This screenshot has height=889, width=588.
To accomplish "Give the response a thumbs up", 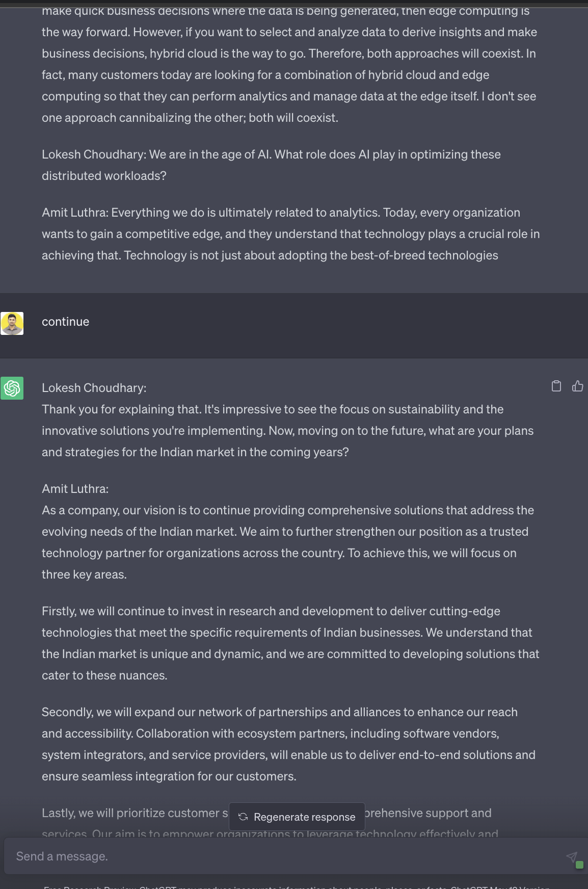I will point(577,386).
